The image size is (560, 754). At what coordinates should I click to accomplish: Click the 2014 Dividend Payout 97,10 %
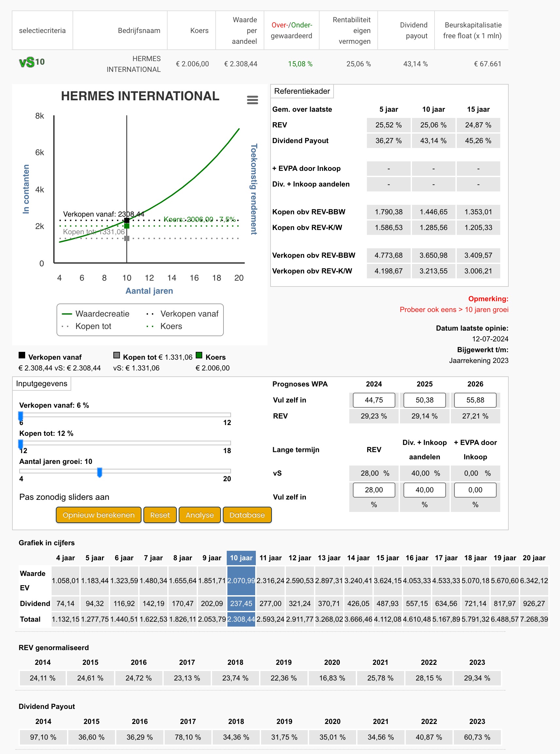[43, 737]
